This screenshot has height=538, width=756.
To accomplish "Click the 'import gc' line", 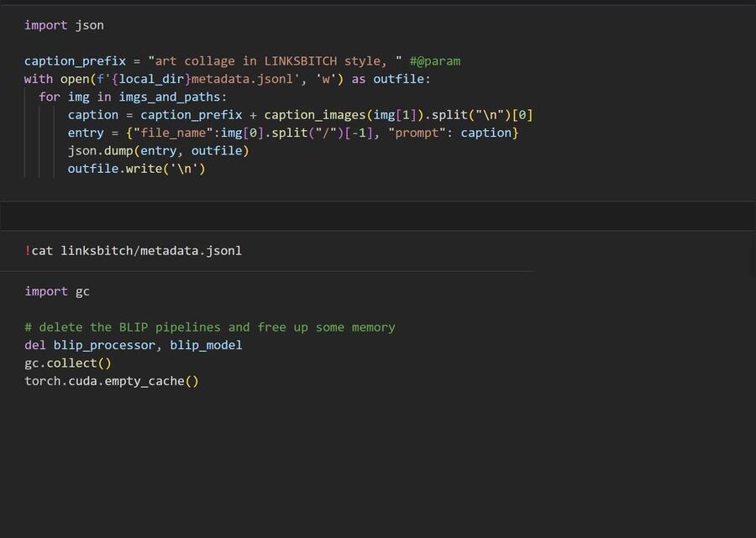I will (57, 291).
